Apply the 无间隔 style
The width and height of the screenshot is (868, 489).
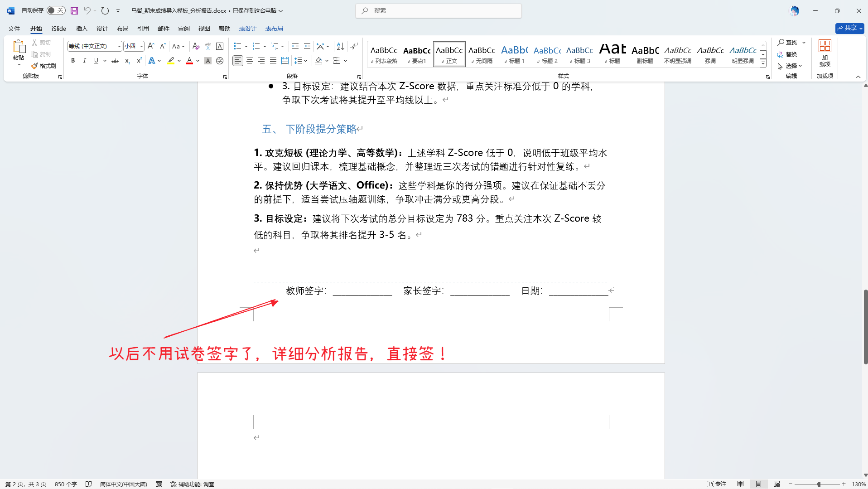[x=482, y=54]
